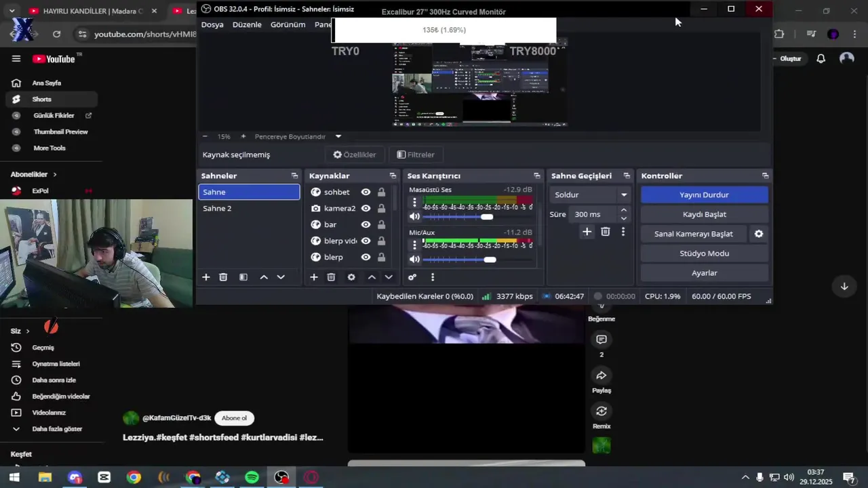The width and height of the screenshot is (868, 488).
Task: Select Sahne 2 scene
Action: pyautogui.click(x=249, y=208)
